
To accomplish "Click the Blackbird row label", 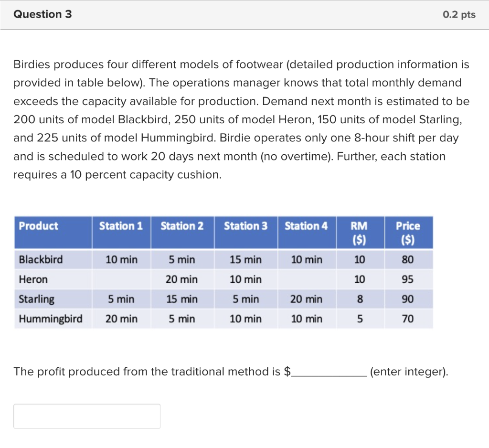I will click(41, 259).
